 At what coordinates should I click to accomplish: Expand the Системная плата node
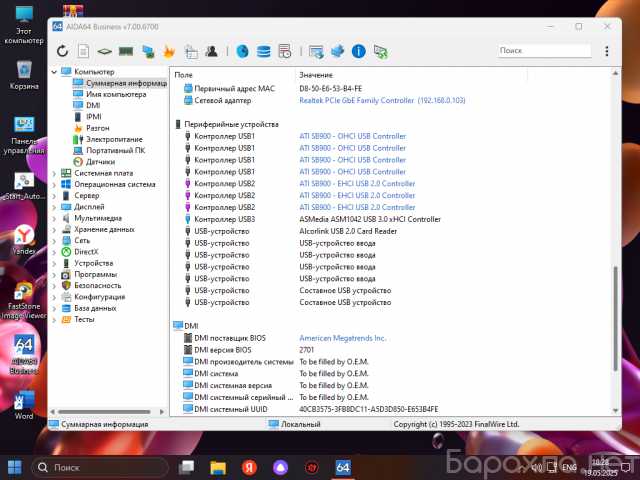tap(54, 173)
